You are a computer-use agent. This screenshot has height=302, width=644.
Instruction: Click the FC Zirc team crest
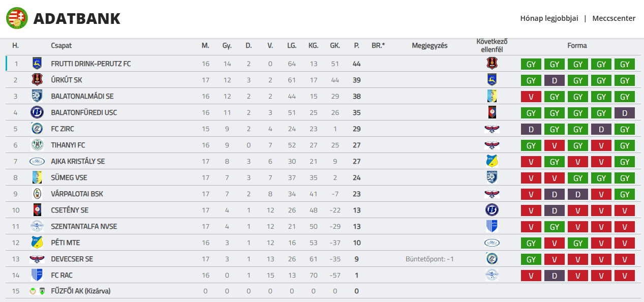[x=37, y=129]
